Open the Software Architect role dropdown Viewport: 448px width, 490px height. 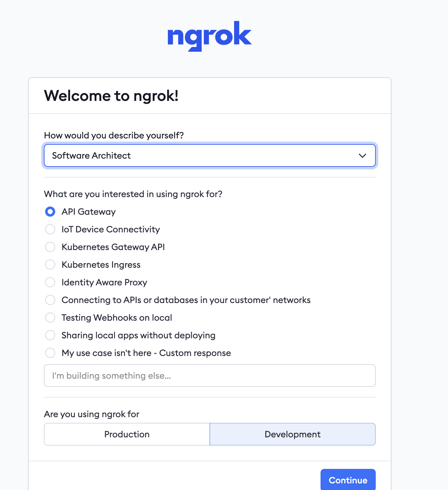pyautogui.click(x=209, y=155)
